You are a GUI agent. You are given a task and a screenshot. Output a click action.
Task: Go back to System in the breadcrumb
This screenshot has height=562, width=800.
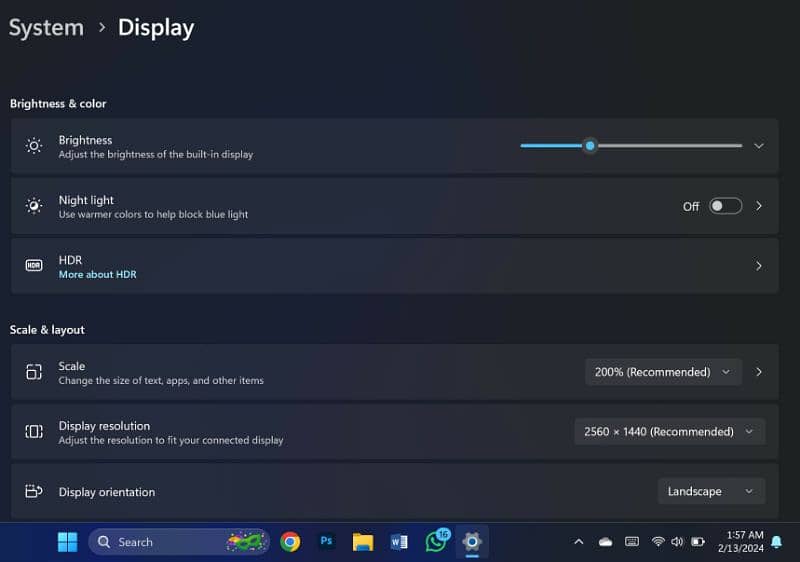pos(45,28)
